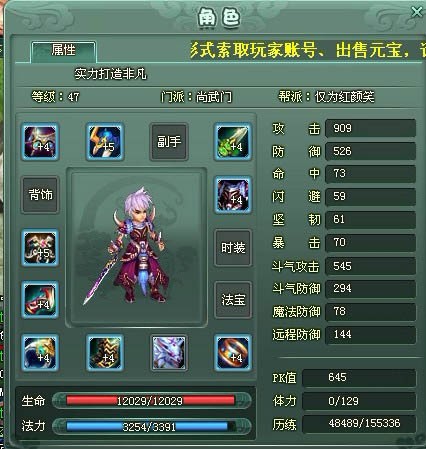426x449 pixels.
Task: Open the empty 副手 off-hand slot
Action: coord(169,142)
